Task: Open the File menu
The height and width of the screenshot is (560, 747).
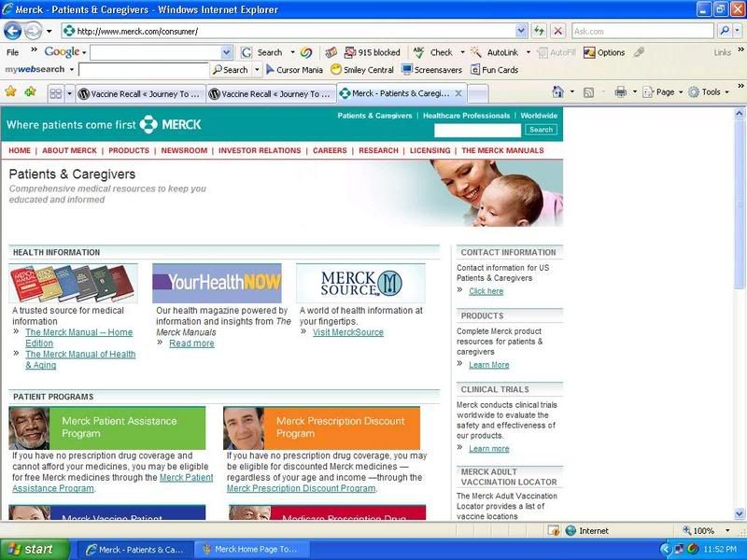Action: [13, 52]
